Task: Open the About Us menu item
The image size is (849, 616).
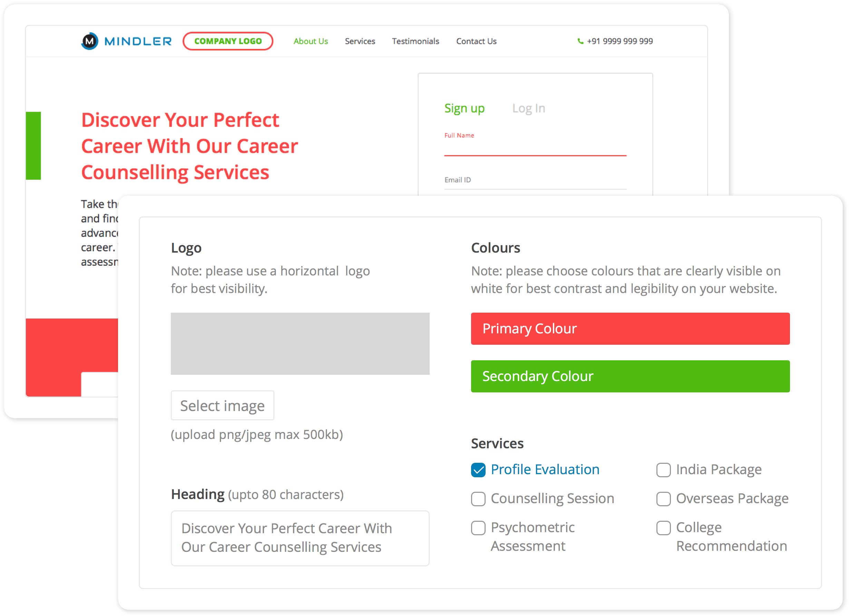Action: pos(310,41)
